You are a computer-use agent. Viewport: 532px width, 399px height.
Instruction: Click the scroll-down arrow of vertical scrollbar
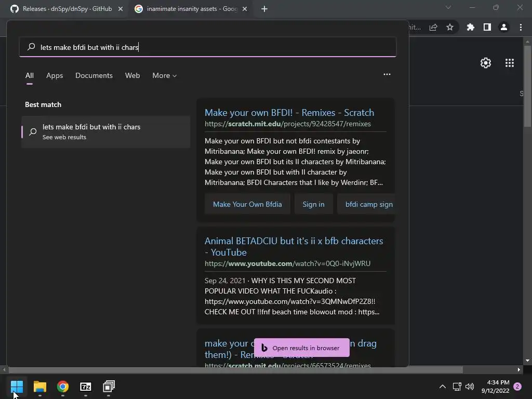tap(527, 361)
